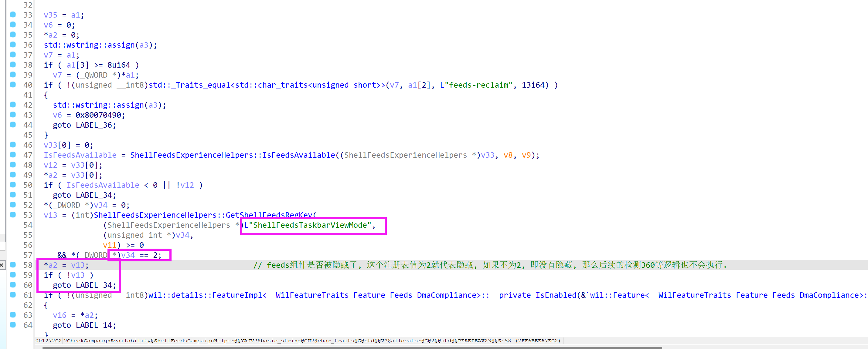Toggle breakpoint dot on line 40

[x=13, y=85]
